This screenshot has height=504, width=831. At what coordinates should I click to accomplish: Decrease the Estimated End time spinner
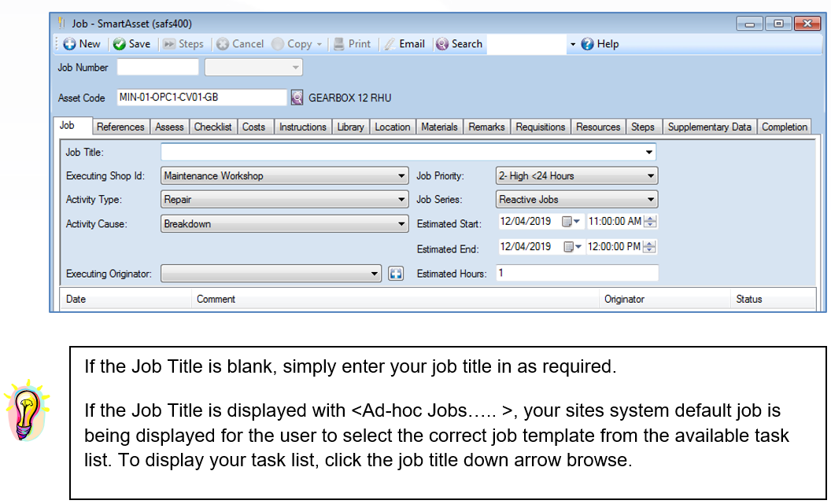point(650,250)
